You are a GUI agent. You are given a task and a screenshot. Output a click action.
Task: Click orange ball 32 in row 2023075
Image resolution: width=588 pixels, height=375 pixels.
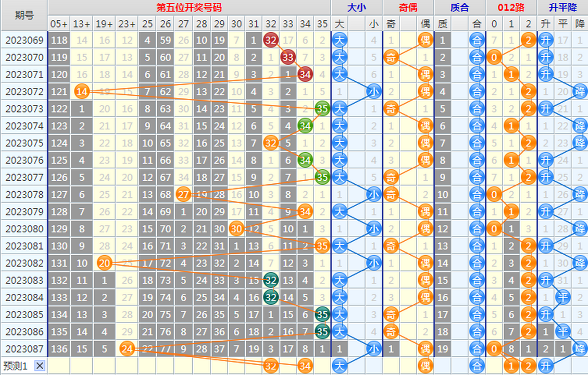270,143
